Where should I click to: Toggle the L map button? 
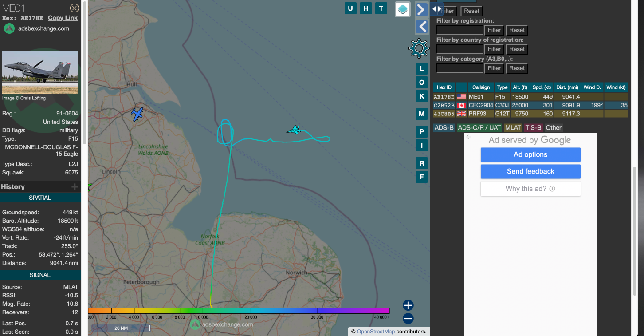click(422, 69)
